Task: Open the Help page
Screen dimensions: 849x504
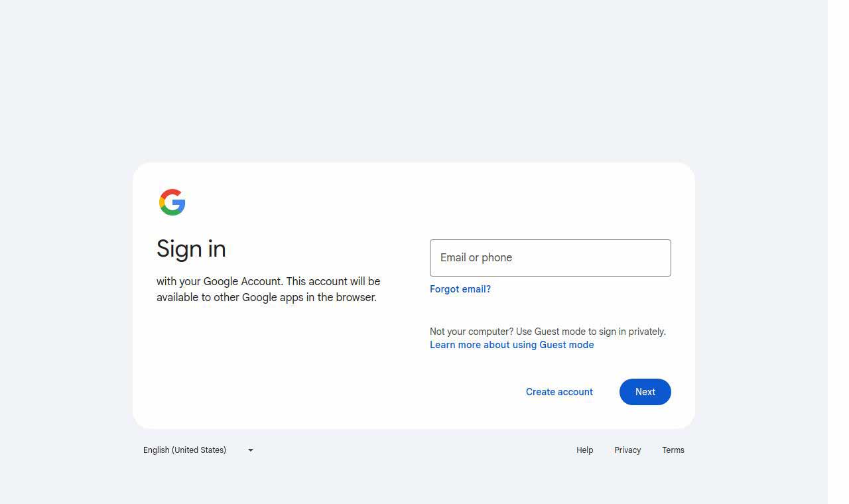Action: [584, 450]
